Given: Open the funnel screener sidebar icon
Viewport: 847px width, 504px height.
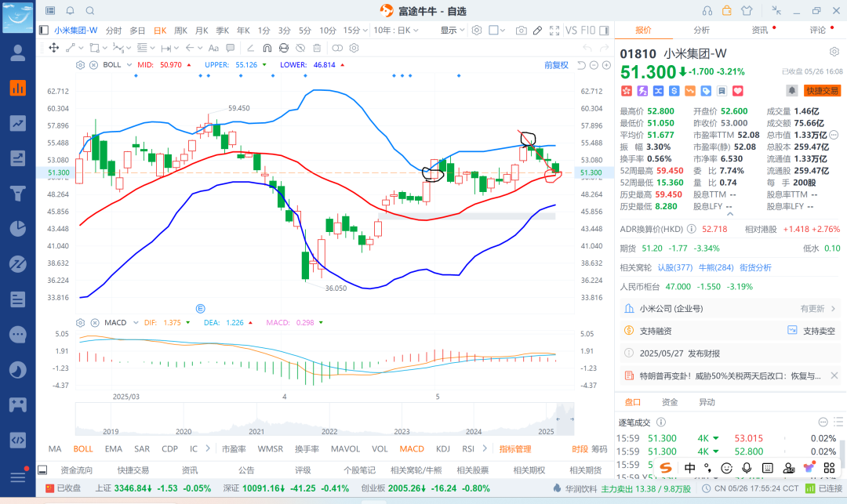Looking at the screenshot, I should point(18,193).
